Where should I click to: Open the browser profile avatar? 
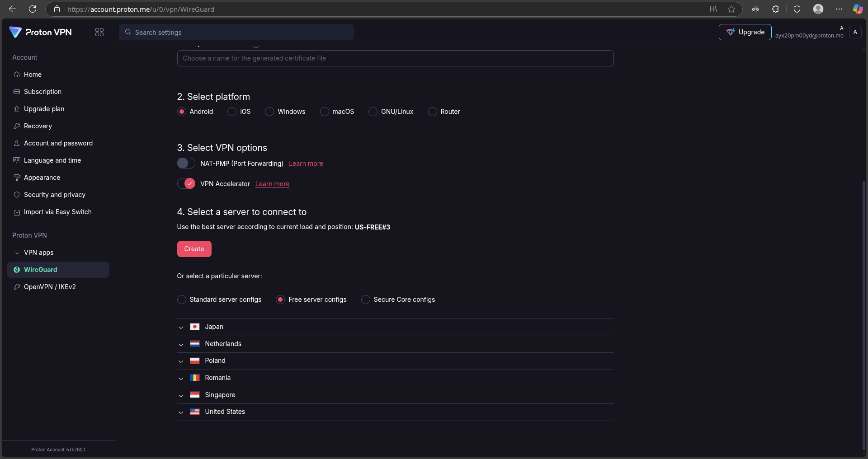(x=818, y=9)
